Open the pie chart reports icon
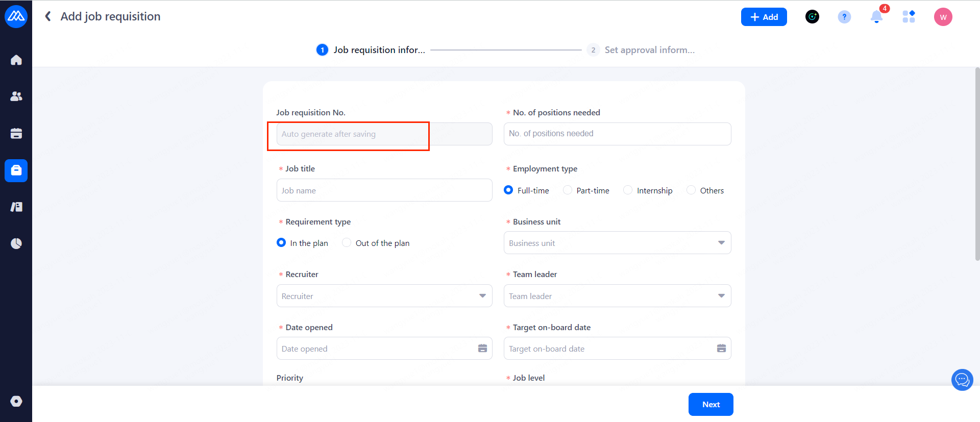The height and width of the screenshot is (422, 980). (16, 243)
